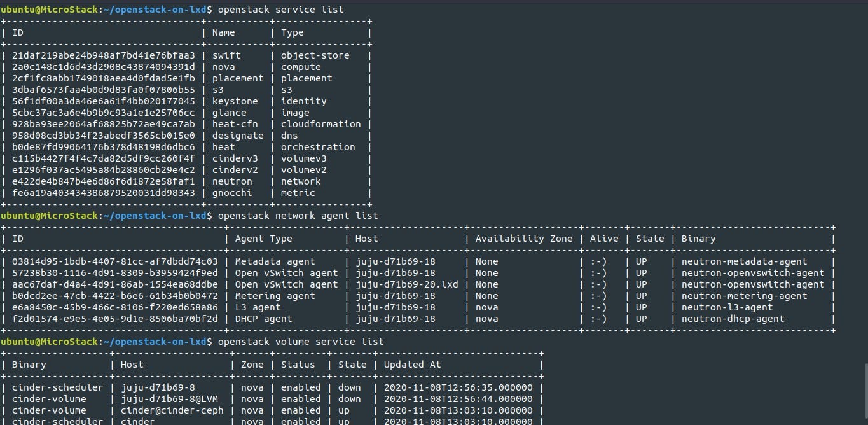Click the 'openstack volume service list' command
The height and width of the screenshot is (425, 868).
pos(301,342)
